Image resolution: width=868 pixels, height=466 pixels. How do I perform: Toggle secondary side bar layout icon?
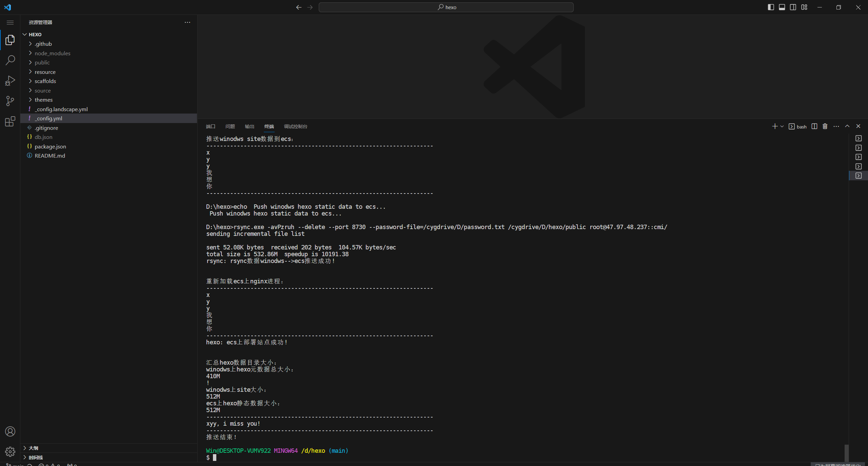click(x=793, y=7)
